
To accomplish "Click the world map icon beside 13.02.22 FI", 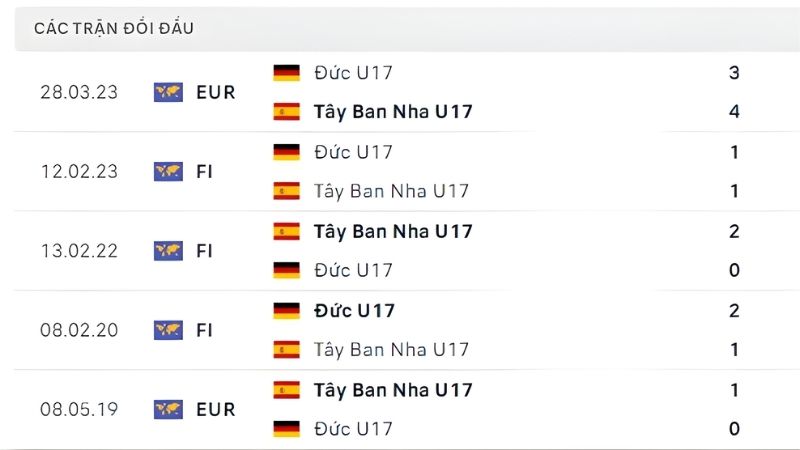I will click(168, 251).
